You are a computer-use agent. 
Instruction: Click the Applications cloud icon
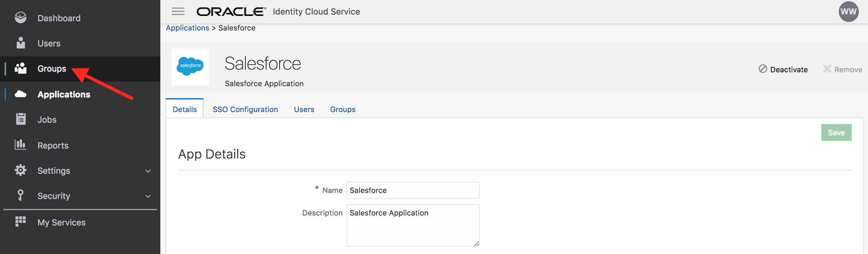(x=21, y=94)
